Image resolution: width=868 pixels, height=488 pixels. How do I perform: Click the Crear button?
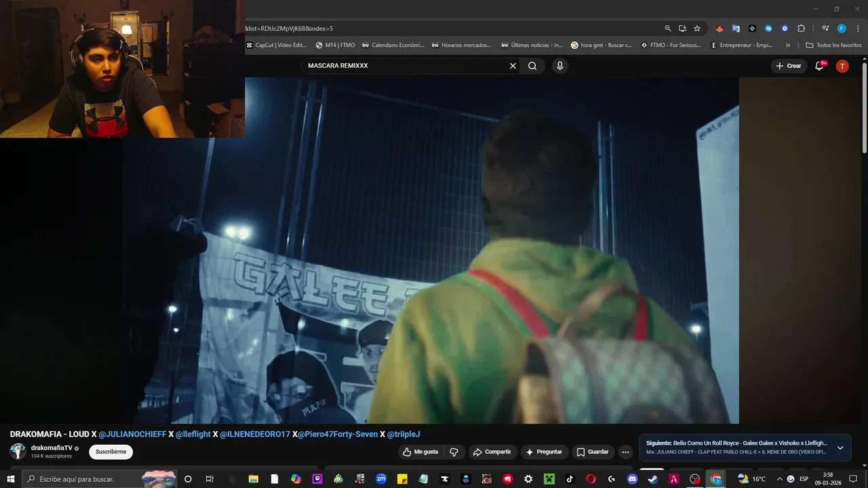coord(788,66)
